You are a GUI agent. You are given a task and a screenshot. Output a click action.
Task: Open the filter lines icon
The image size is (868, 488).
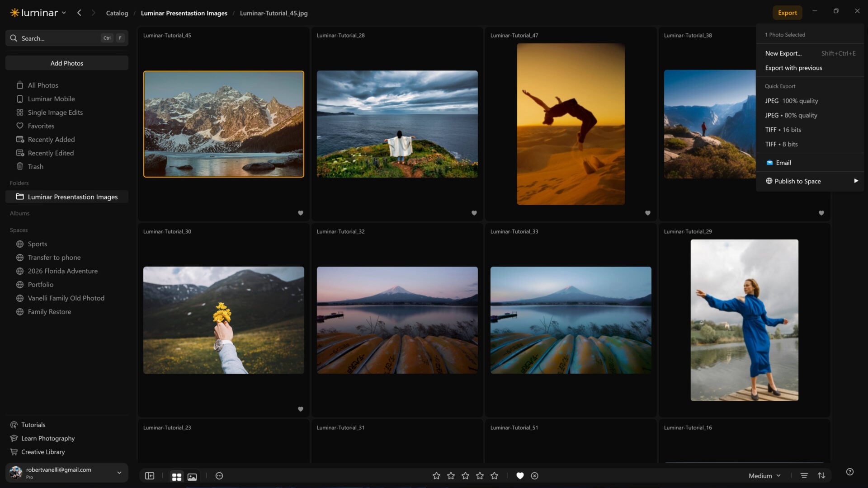click(804, 476)
